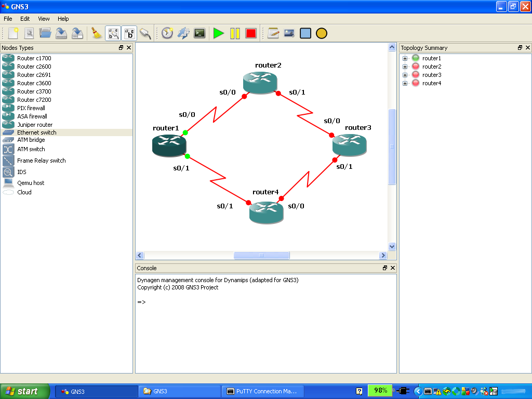This screenshot has width=532, height=399.
Task: Select the router2 device on canvas
Action: click(x=260, y=83)
